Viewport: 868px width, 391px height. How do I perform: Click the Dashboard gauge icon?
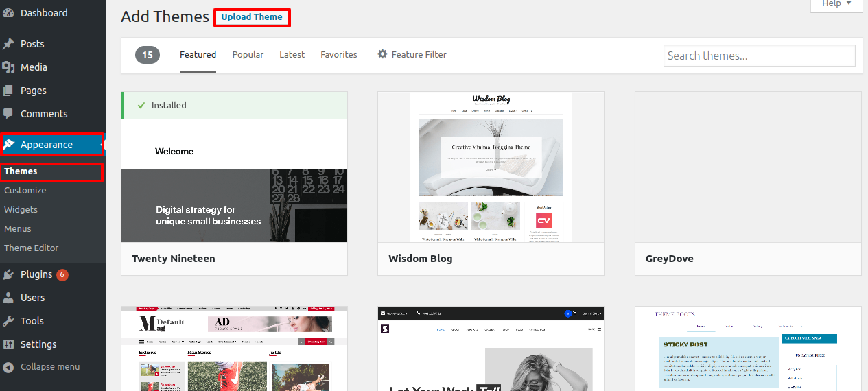(x=8, y=13)
